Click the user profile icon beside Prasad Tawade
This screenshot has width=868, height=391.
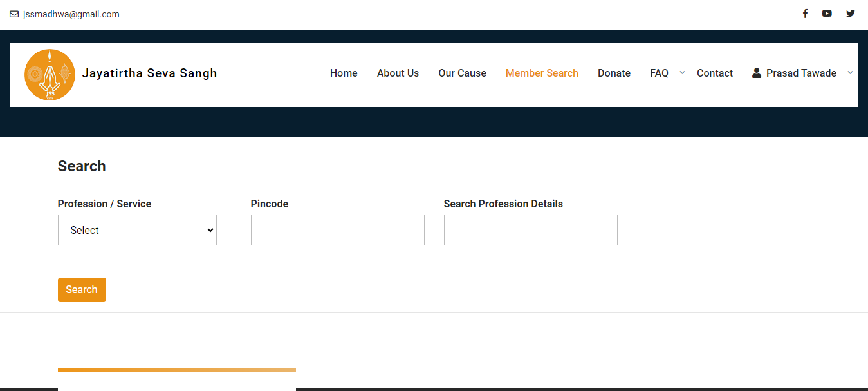point(757,73)
